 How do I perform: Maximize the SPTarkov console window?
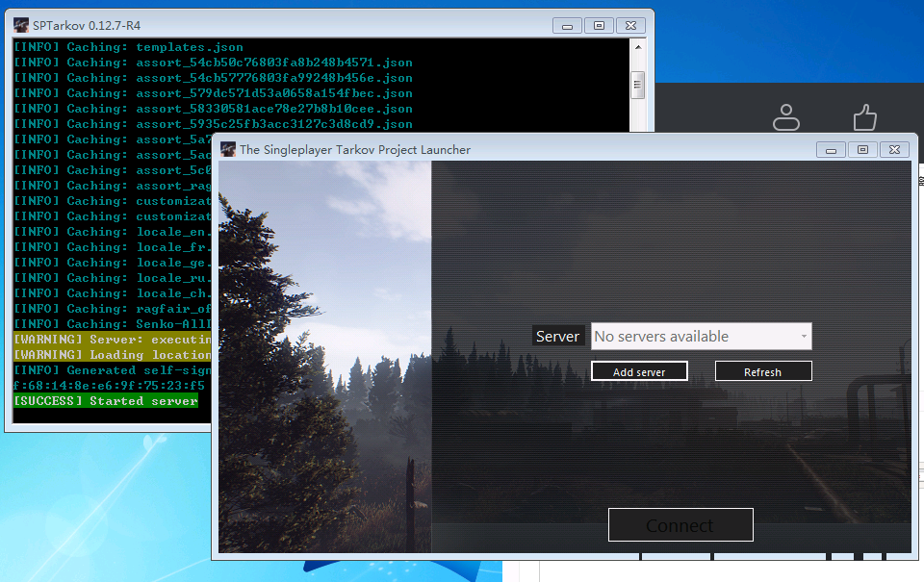(x=599, y=26)
